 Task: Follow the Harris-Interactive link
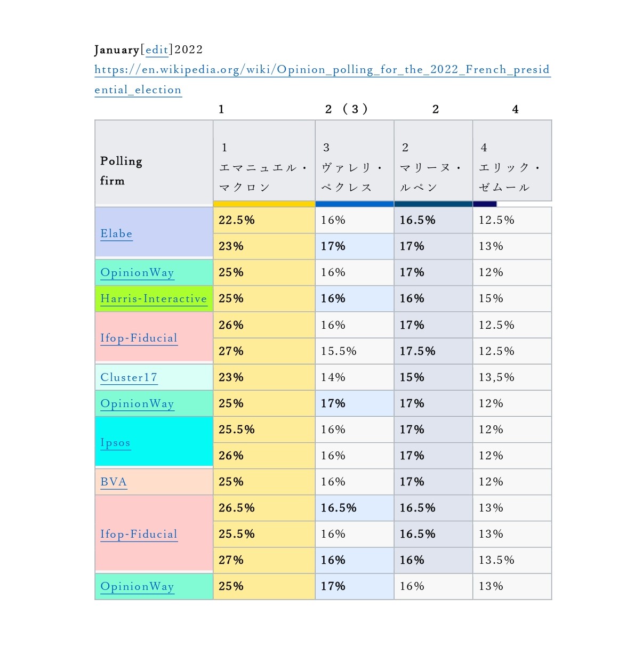tap(154, 298)
